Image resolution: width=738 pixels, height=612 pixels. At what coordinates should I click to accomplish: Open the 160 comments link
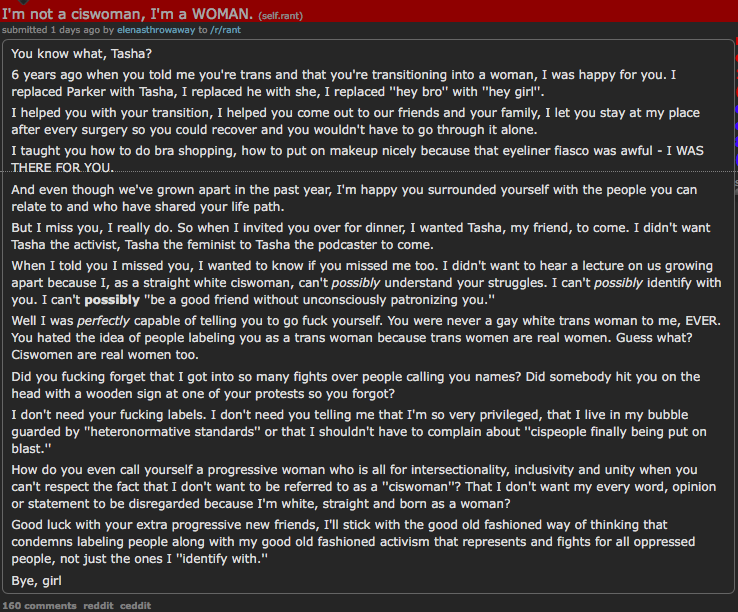(40, 605)
